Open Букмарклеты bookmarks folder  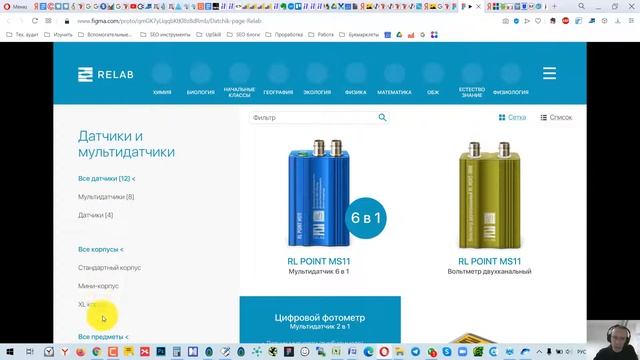point(359,35)
